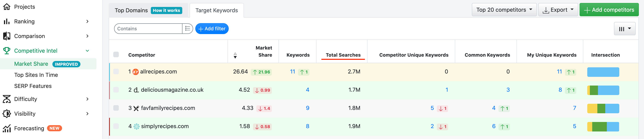This screenshot has height=139, width=644.
Task: Open the columns selector dropdown
Action: point(624,29)
